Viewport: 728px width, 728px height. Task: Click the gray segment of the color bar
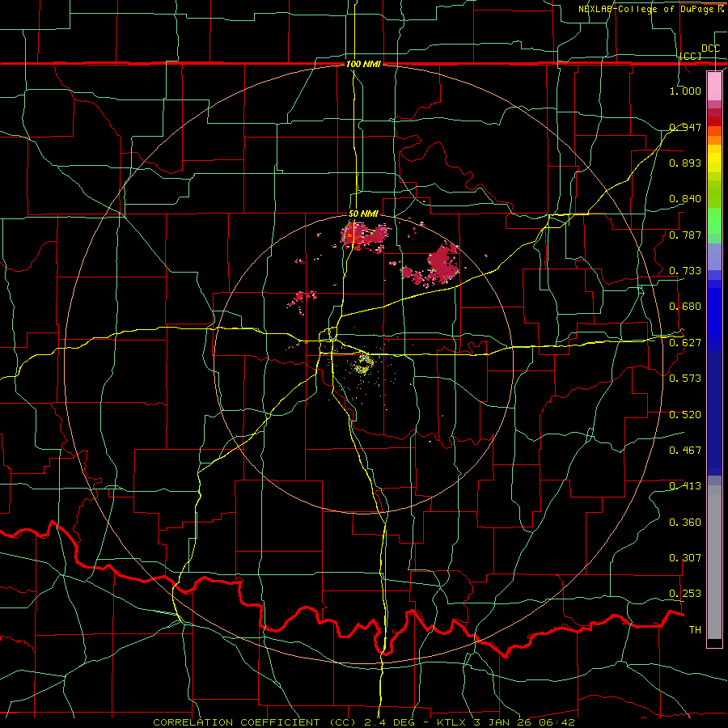[x=714, y=562]
